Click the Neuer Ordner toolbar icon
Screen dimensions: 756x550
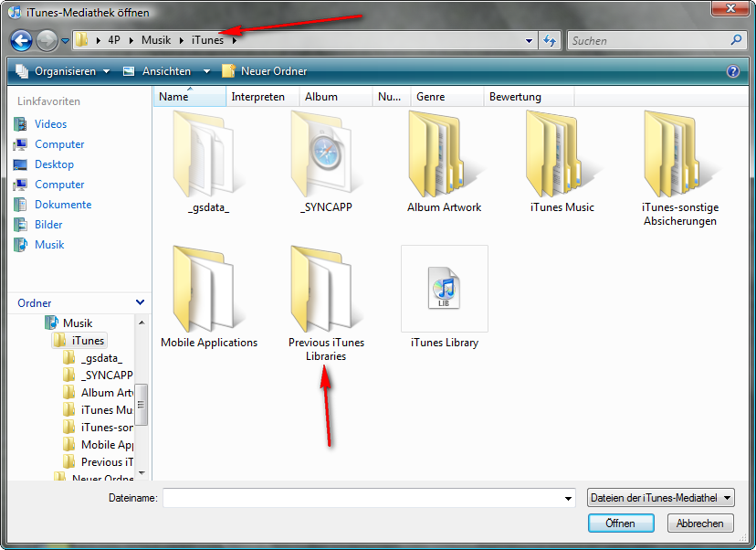coord(228,71)
